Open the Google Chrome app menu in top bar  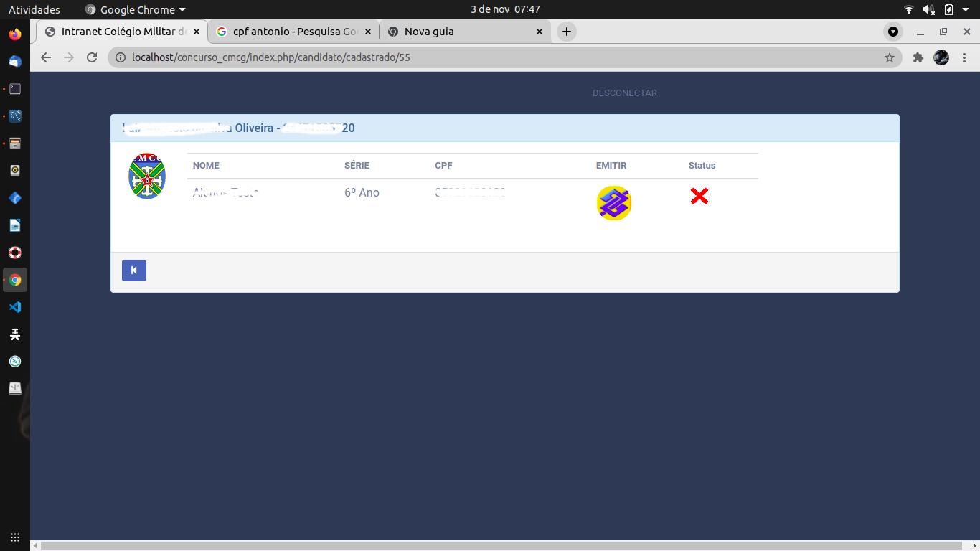pyautogui.click(x=135, y=10)
